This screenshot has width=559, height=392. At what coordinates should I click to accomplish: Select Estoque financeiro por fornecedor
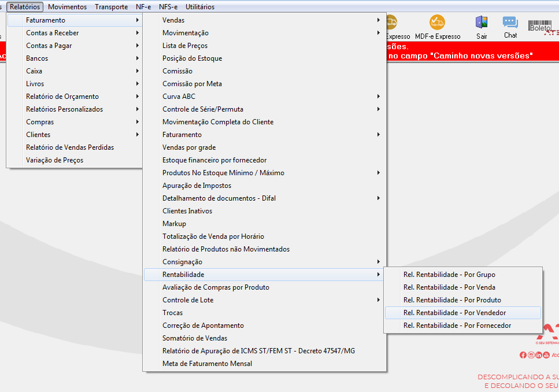point(264,160)
